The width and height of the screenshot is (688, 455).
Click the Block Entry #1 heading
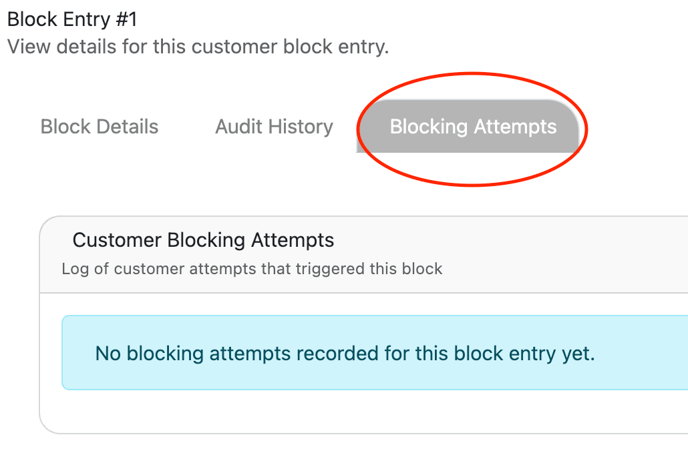point(72,18)
